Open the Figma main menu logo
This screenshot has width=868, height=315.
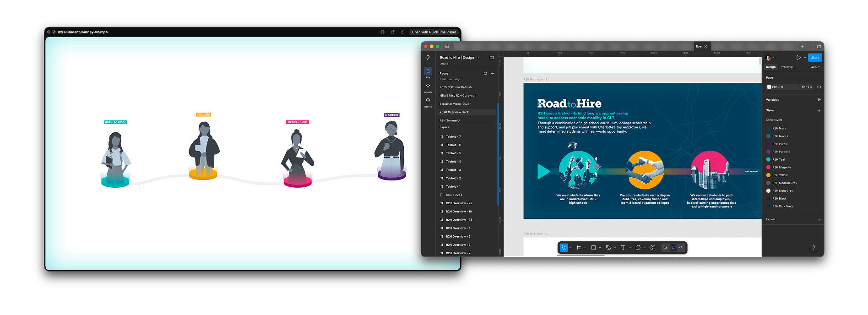[428, 58]
